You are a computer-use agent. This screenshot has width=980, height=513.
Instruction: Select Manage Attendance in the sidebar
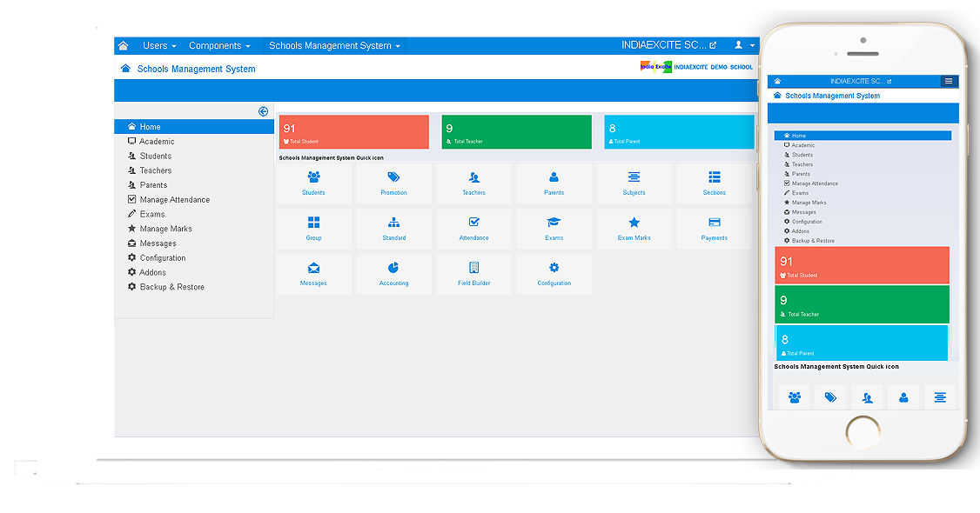coord(174,200)
